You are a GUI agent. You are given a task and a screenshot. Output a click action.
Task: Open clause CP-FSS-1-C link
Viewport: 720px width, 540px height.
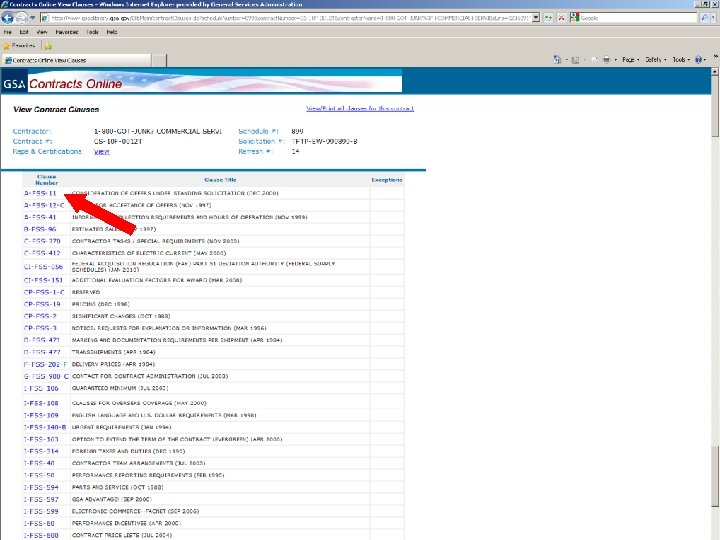click(x=44, y=292)
